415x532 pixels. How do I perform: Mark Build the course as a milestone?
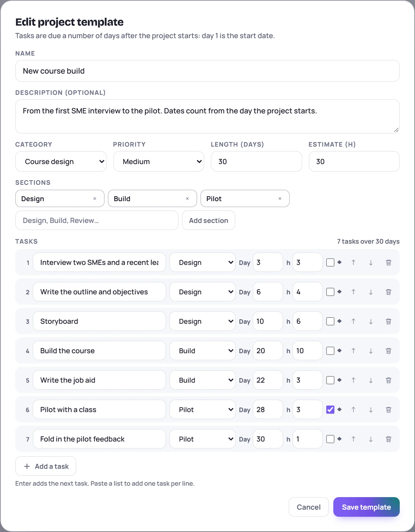tap(330, 351)
